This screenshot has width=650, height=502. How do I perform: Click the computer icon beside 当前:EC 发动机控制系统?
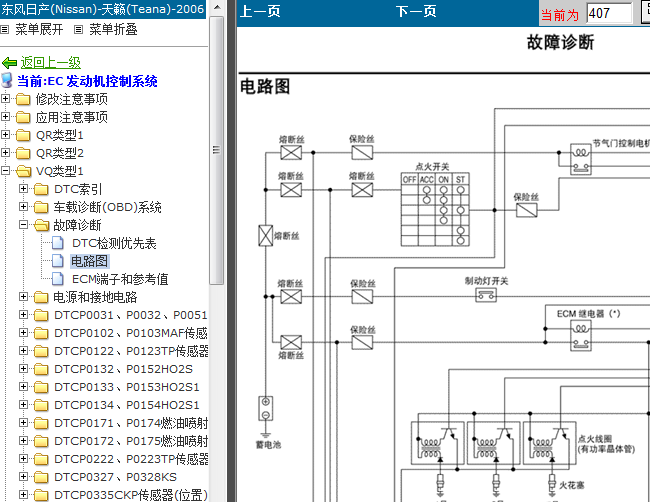click(x=7, y=80)
